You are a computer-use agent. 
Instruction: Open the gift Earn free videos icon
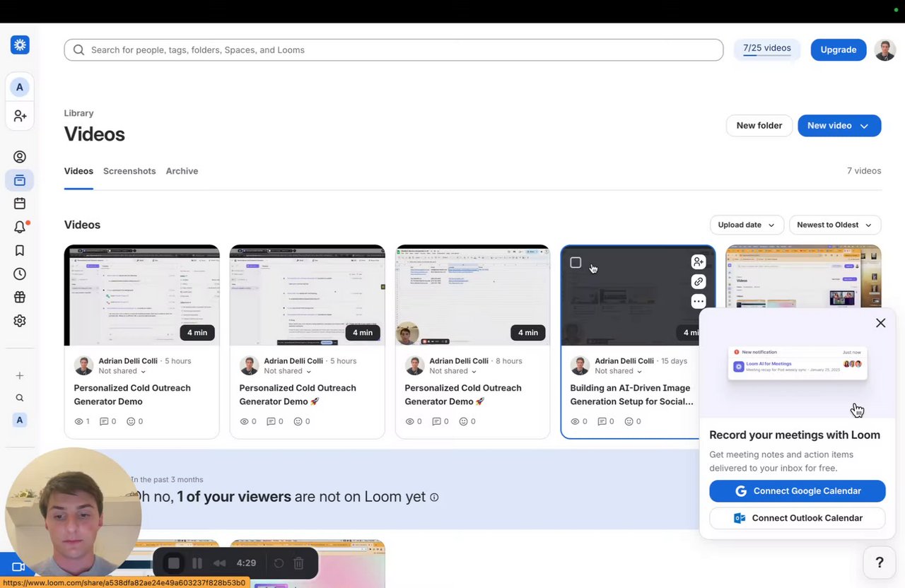click(x=20, y=297)
